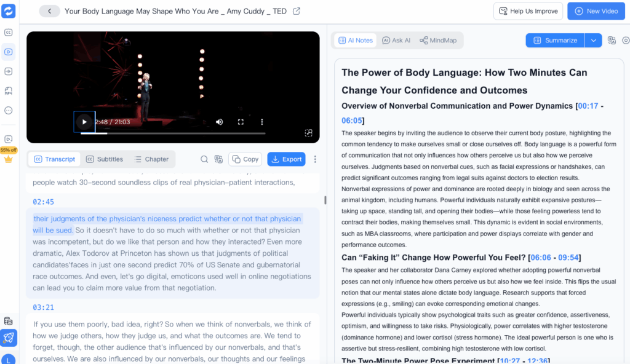Click the video time display 2:48 / 21:03
Screen dimensions: 630x364
pos(113,122)
